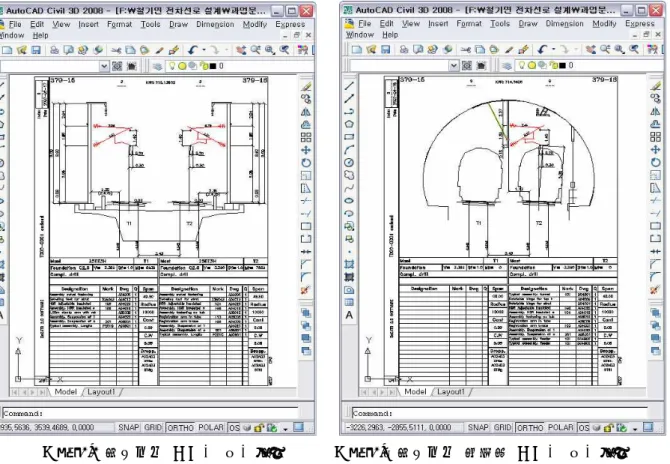The image size is (670, 464).
Task: Select the Rectangle tool in right window
Action: pos(349,137)
